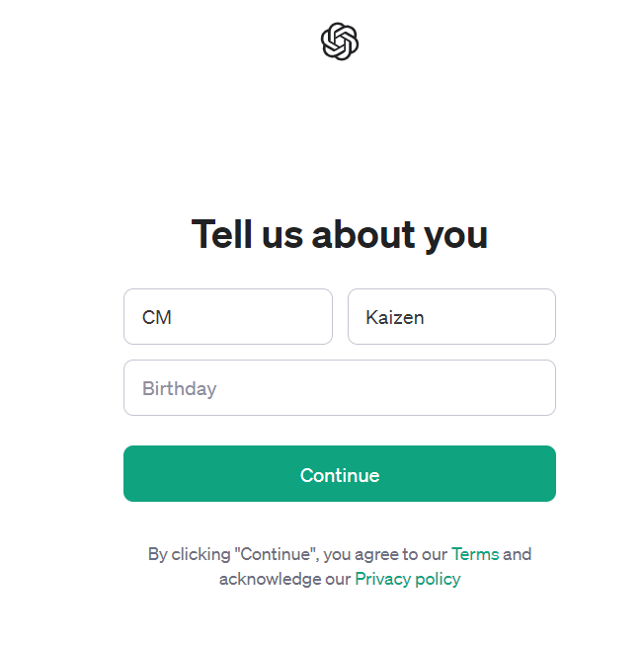Click the OpenAI logo icon
The image size is (644, 645).
pos(339,41)
